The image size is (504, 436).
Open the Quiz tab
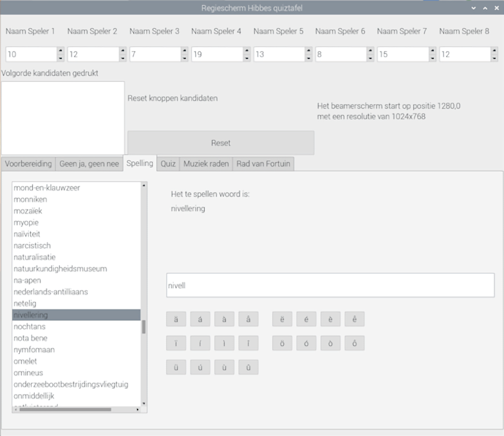click(168, 164)
